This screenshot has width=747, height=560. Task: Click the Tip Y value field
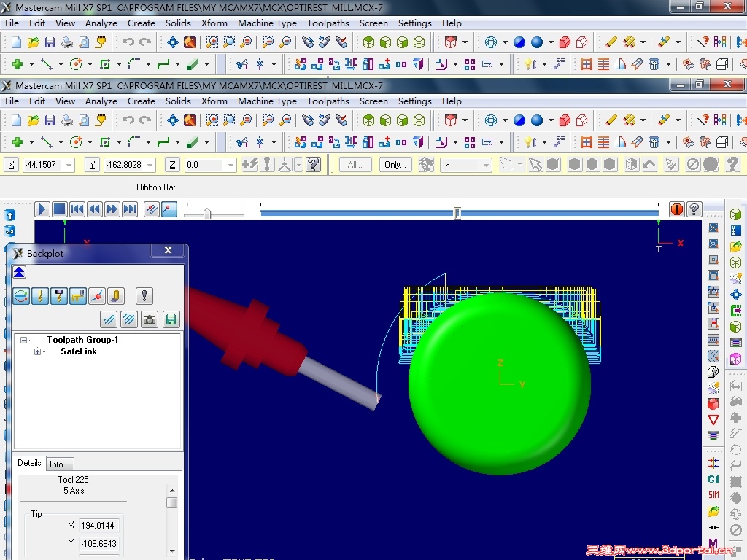(x=98, y=543)
